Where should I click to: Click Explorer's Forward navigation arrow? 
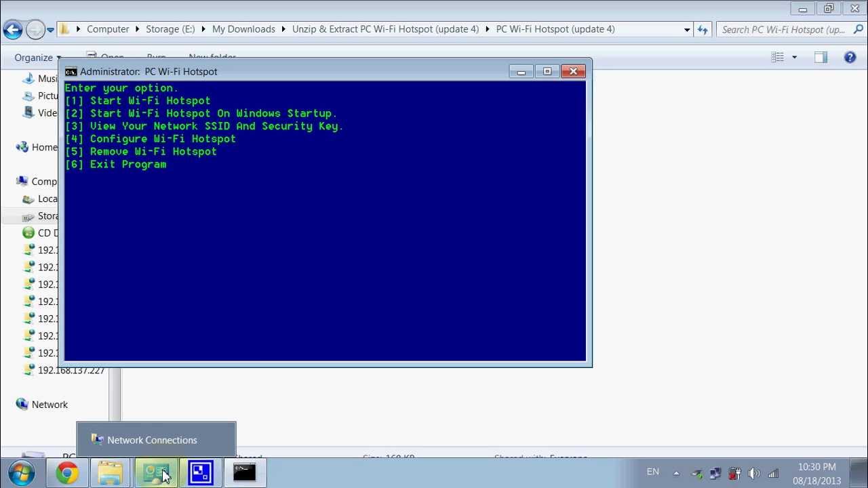[35, 29]
